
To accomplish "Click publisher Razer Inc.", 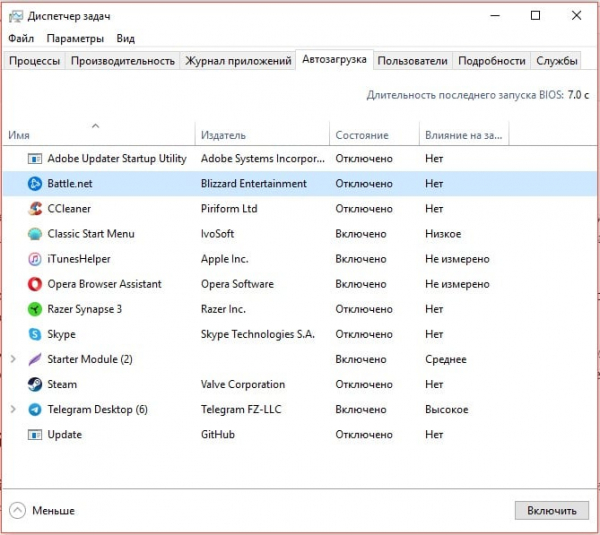I will (223, 309).
